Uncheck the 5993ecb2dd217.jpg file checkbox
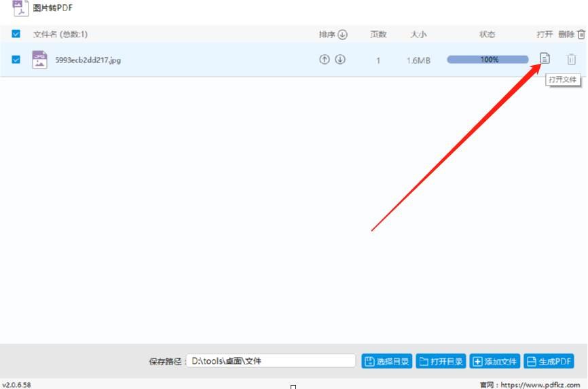The image size is (588, 389). [x=16, y=60]
